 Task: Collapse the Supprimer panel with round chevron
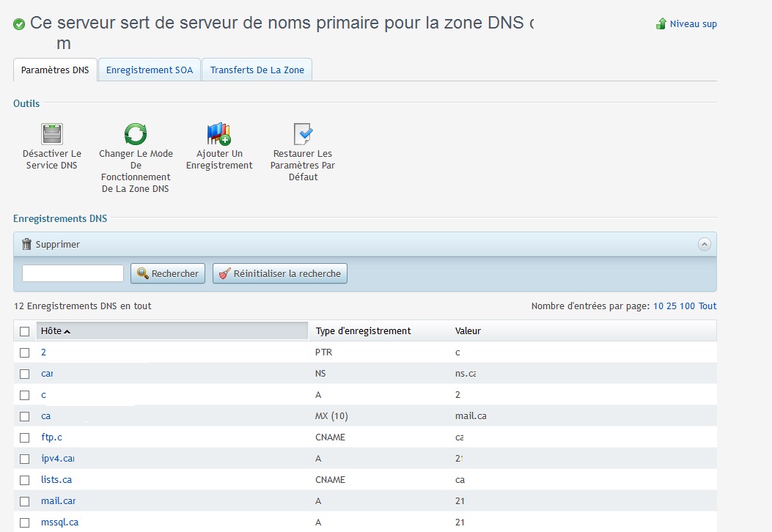pyautogui.click(x=704, y=244)
